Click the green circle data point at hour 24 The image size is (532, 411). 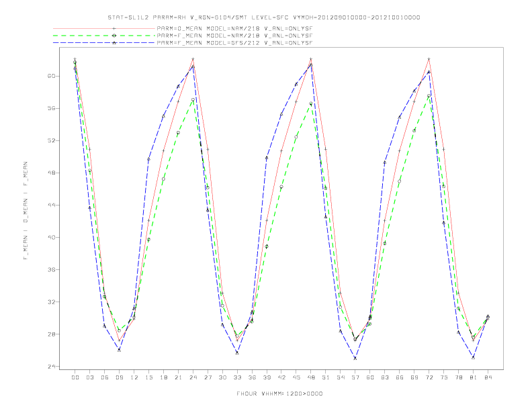tap(193, 100)
